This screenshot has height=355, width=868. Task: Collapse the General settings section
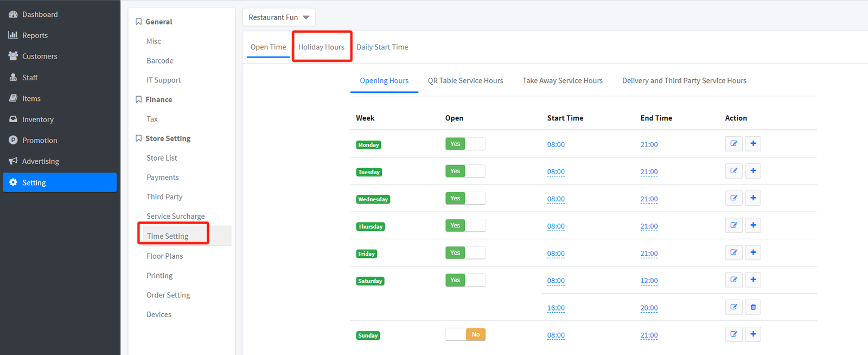pyautogui.click(x=158, y=22)
